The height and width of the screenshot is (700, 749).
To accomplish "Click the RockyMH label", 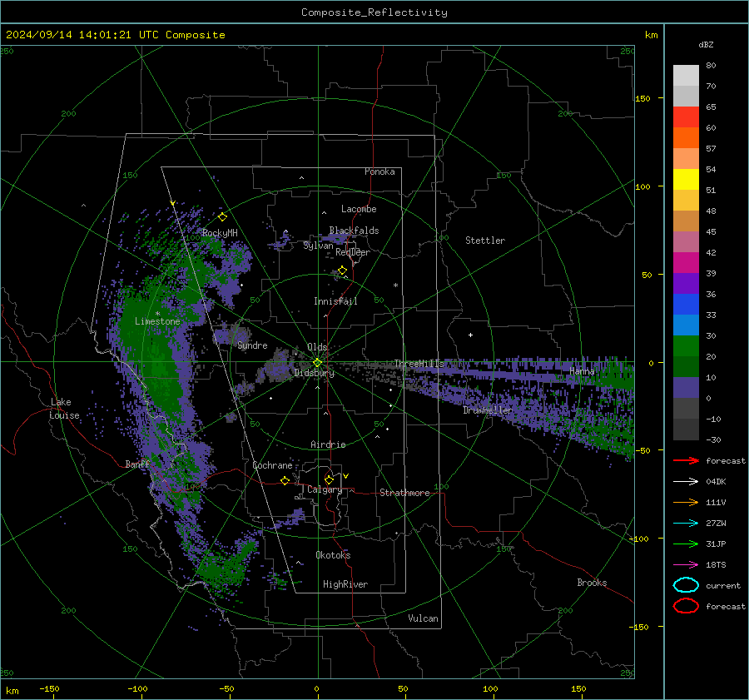I will [220, 233].
